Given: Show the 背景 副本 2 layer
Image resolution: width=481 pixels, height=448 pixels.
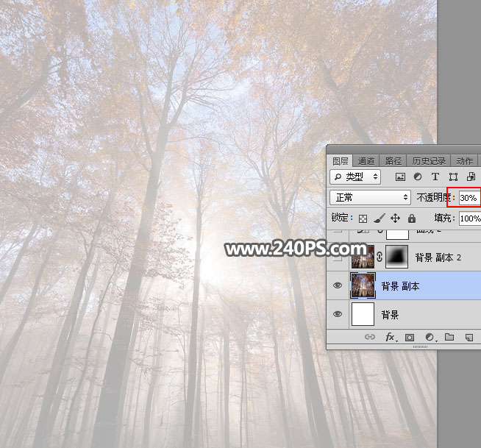Looking at the screenshot, I should pos(338,257).
